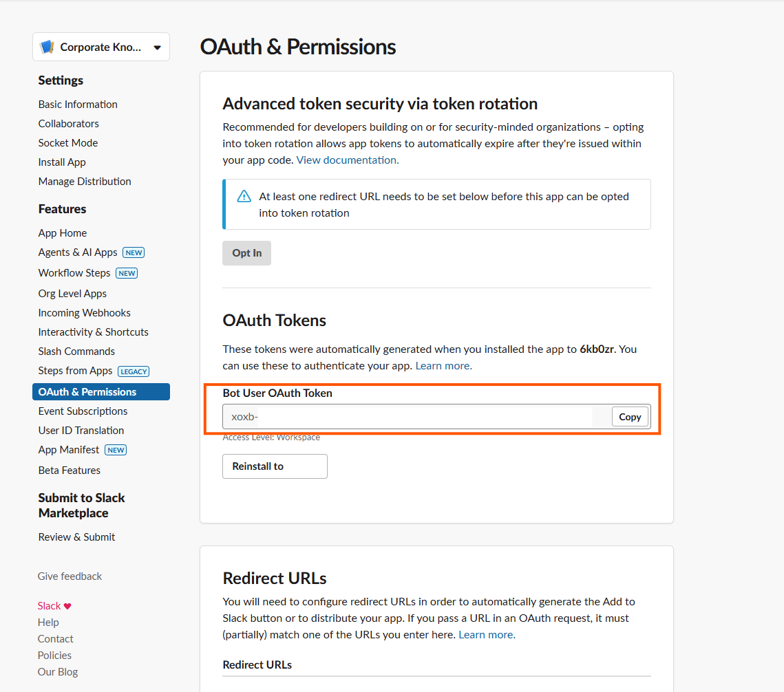Click the Slack heart icon link
This screenshot has height=692, width=784.
coord(67,606)
